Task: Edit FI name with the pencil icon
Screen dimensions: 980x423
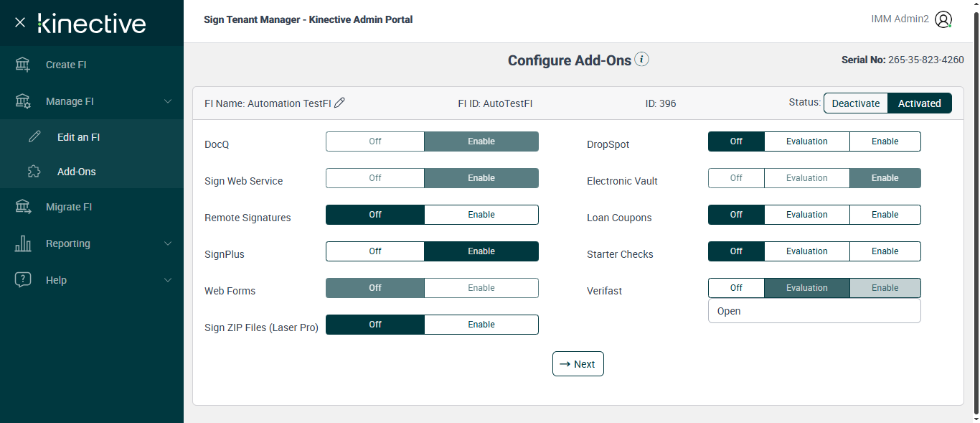Action: (340, 103)
